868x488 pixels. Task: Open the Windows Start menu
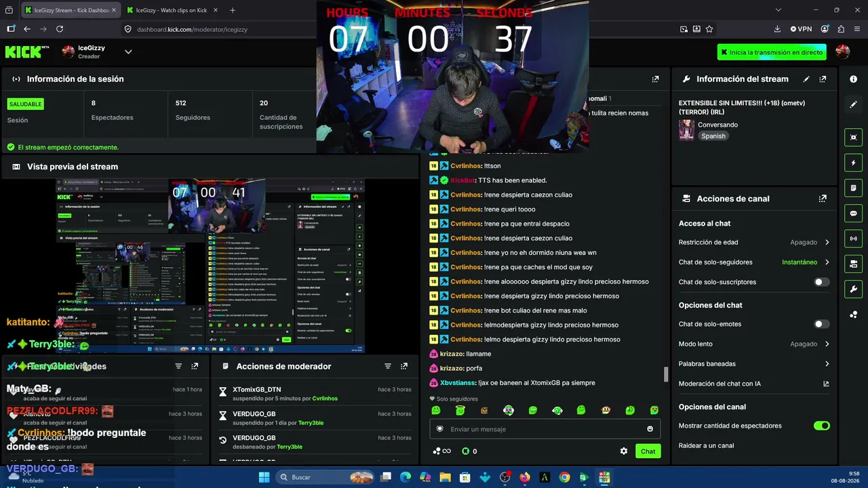pyautogui.click(x=264, y=477)
